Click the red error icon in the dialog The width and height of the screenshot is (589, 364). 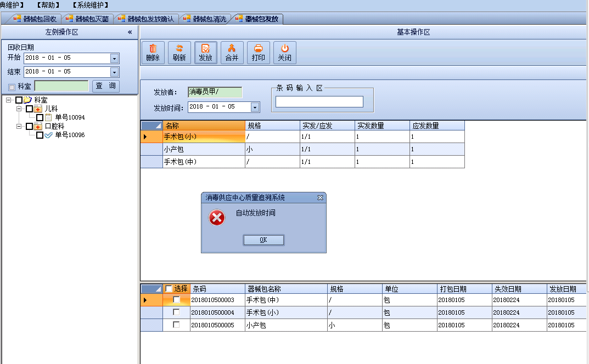pos(217,218)
